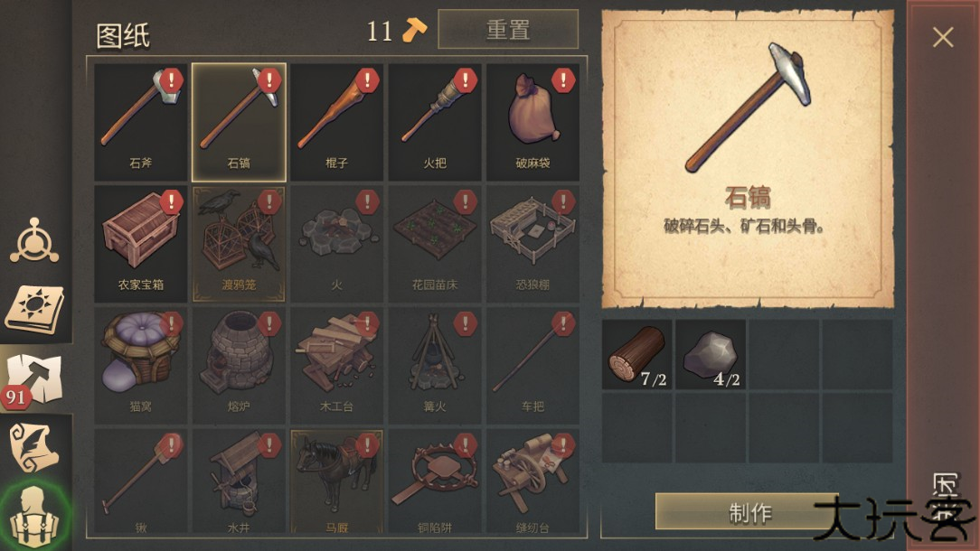
Task: Open the skill tree sidebar tab
Action: point(34,241)
